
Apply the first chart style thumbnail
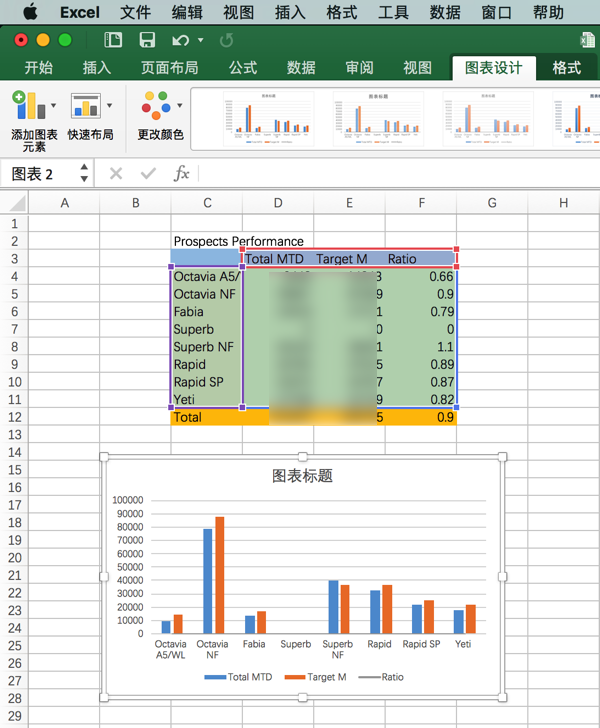[269, 119]
